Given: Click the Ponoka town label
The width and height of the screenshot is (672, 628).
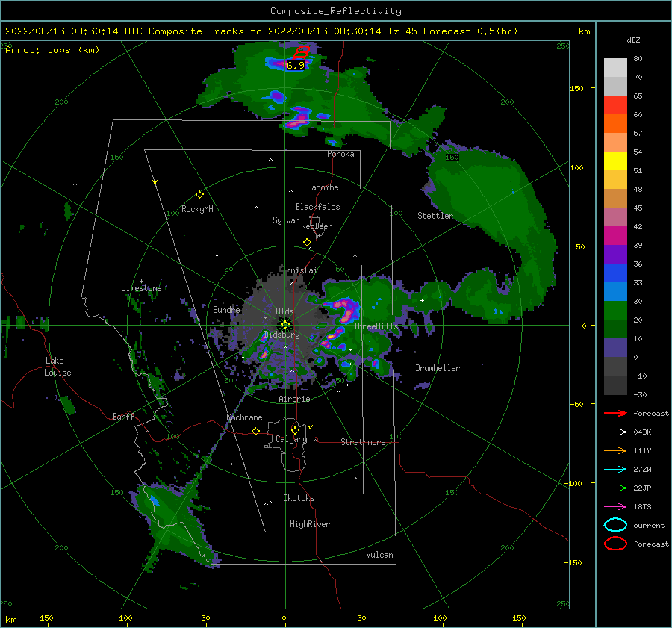Looking at the screenshot, I should pos(340,154).
